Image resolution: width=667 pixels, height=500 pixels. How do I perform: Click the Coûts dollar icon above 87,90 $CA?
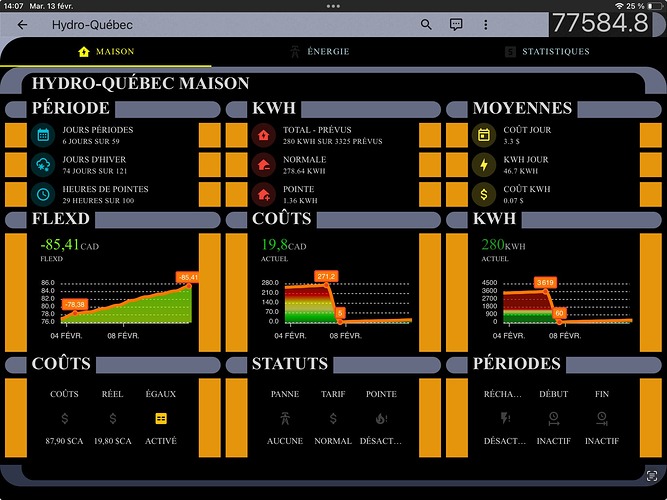65,419
